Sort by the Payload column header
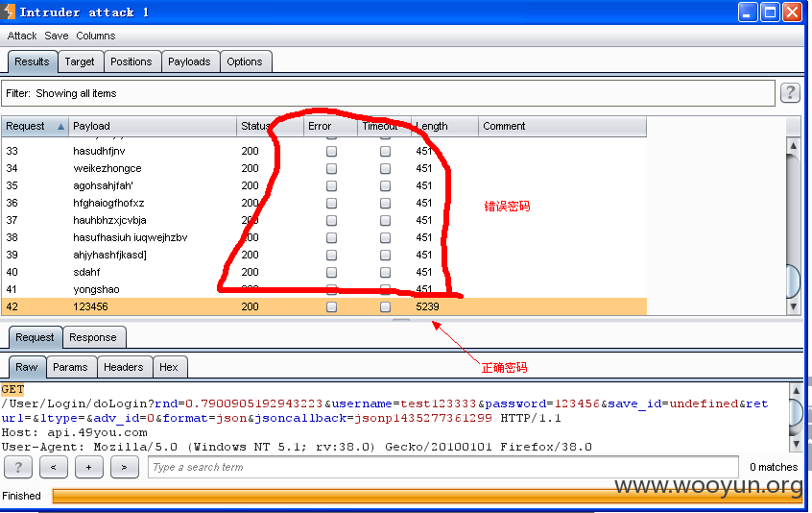 click(x=153, y=126)
